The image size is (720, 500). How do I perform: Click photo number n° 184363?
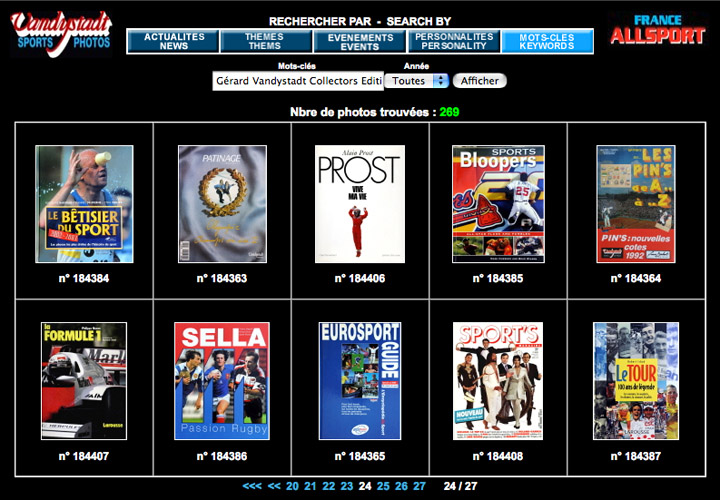(x=222, y=278)
